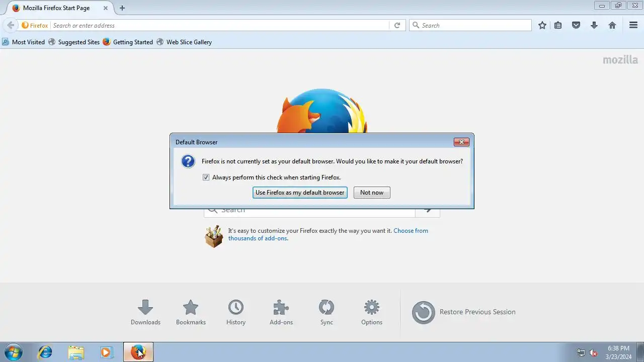
Task: Click Restore Previous Session
Action: coord(464,312)
